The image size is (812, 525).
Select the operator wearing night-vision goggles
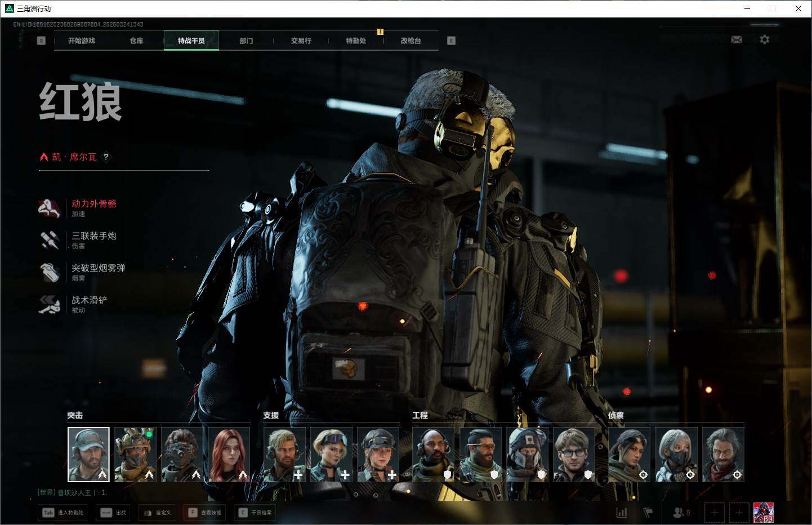click(x=182, y=455)
